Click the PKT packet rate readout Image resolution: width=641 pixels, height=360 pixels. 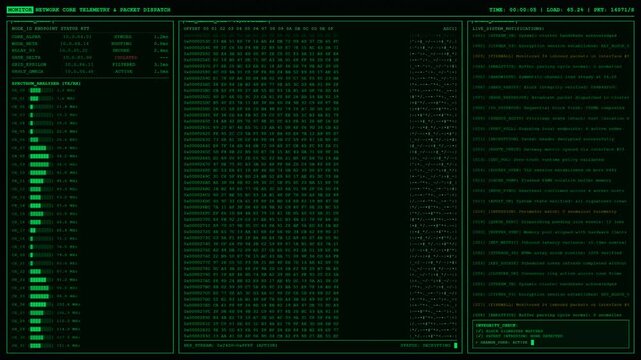pyautogui.click(x=614, y=10)
